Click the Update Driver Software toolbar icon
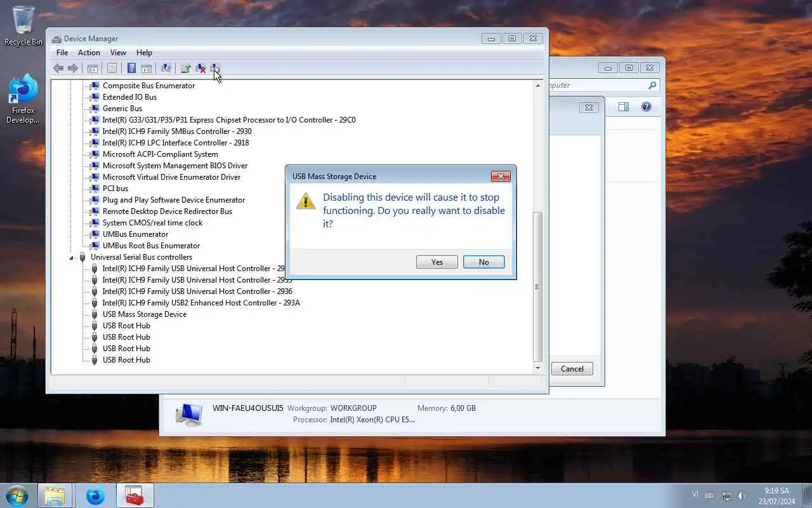The image size is (812, 508). click(x=186, y=69)
